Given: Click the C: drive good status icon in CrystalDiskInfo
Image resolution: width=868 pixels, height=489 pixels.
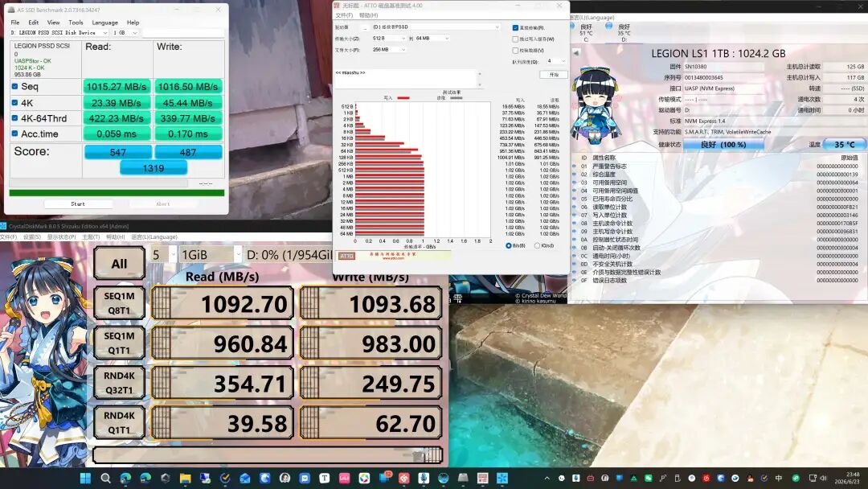Looking at the screenshot, I should (572, 26).
